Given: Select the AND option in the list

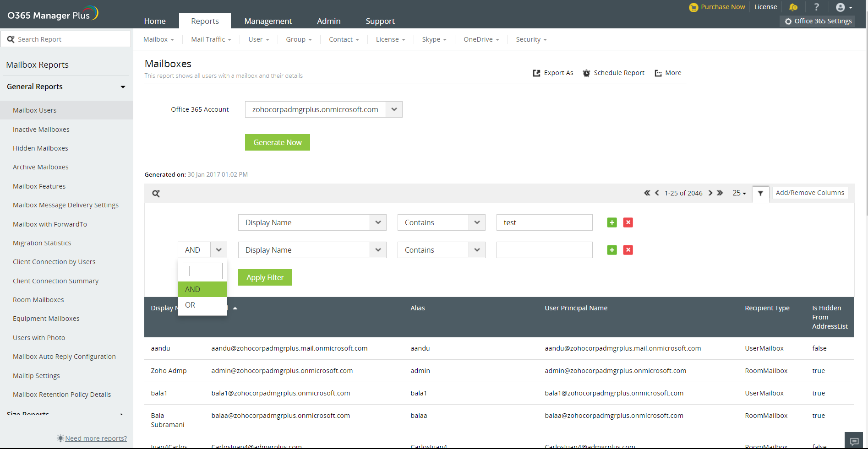Looking at the screenshot, I should pos(202,289).
